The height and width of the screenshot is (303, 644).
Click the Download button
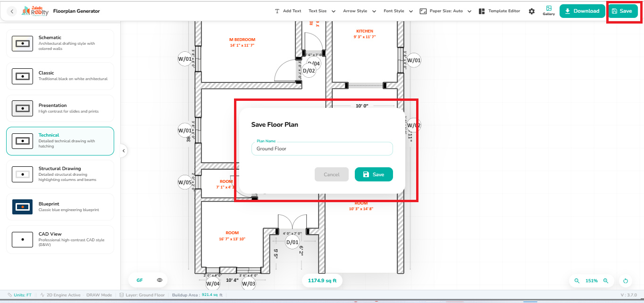coord(582,11)
